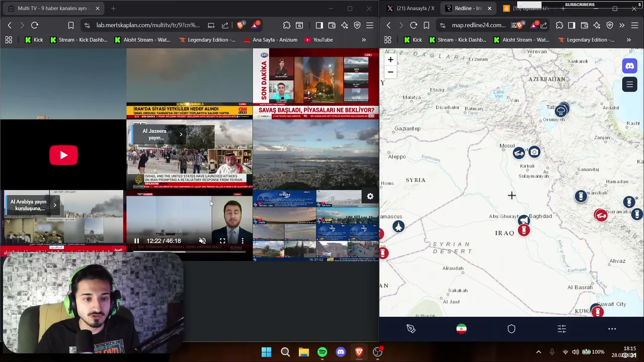The width and height of the screenshot is (644, 362).
Task: Open Brave VPN icon in Multi TV window
Action: (x=357, y=25)
